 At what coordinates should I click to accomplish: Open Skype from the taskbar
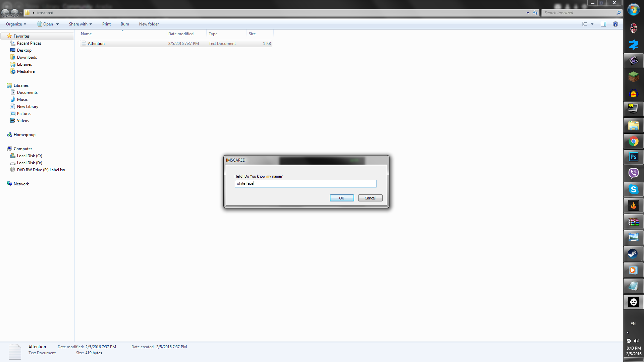click(633, 189)
